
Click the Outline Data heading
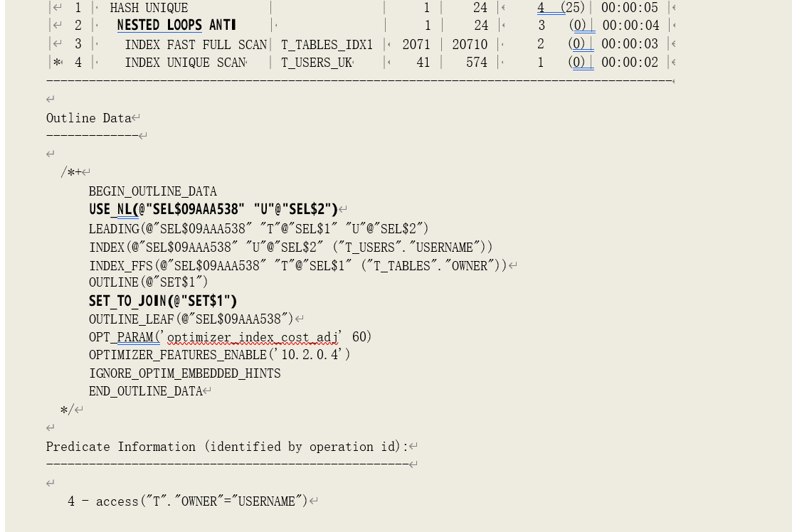coord(89,118)
